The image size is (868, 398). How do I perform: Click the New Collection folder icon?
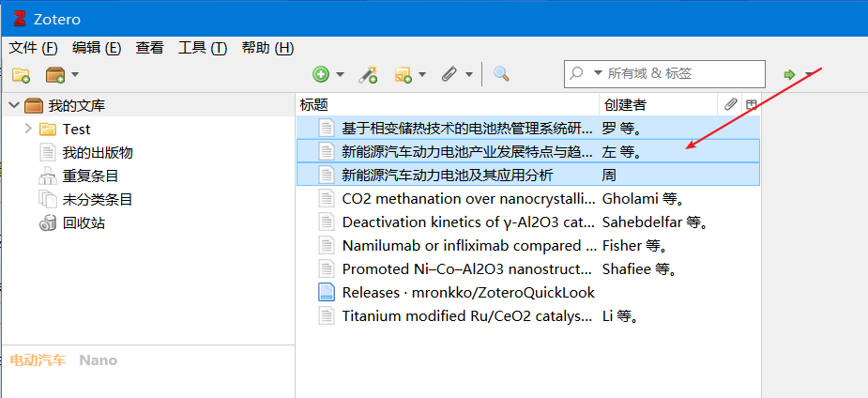point(21,74)
